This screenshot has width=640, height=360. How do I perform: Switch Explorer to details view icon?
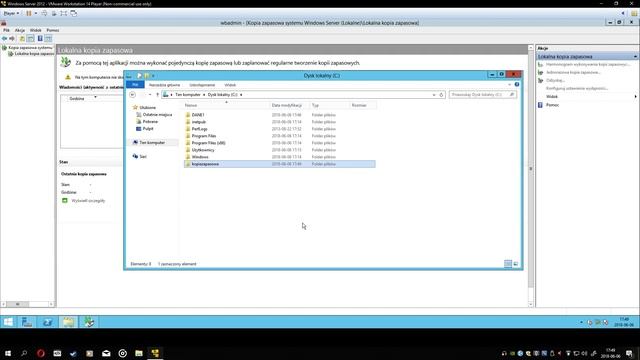(508, 264)
